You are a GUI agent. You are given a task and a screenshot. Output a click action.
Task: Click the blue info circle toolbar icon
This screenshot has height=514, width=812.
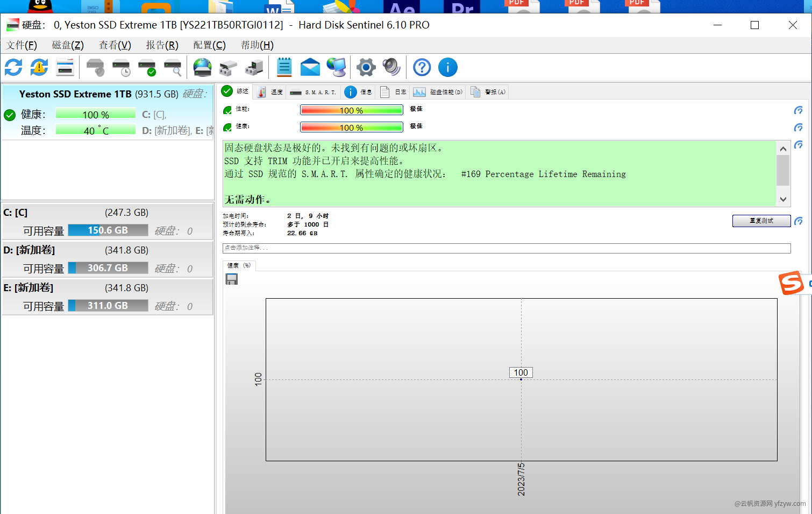(448, 67)
